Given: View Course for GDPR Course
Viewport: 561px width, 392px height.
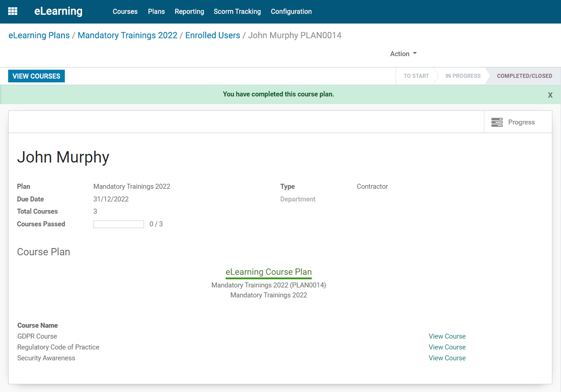Looking at the screenshot, I should click(x=447, y=336).
